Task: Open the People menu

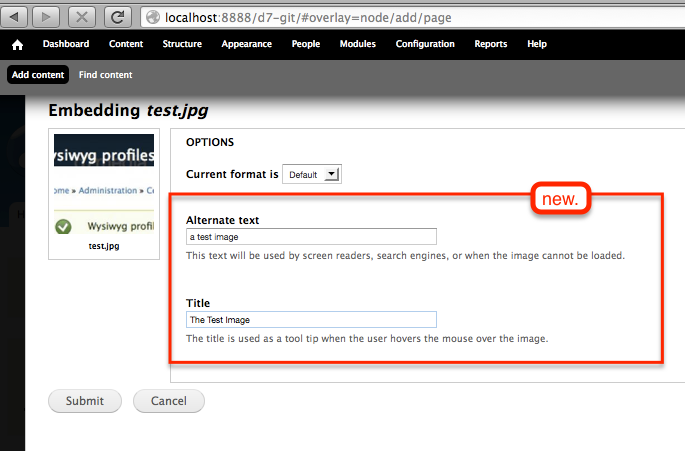Action: tap(306, 44)
